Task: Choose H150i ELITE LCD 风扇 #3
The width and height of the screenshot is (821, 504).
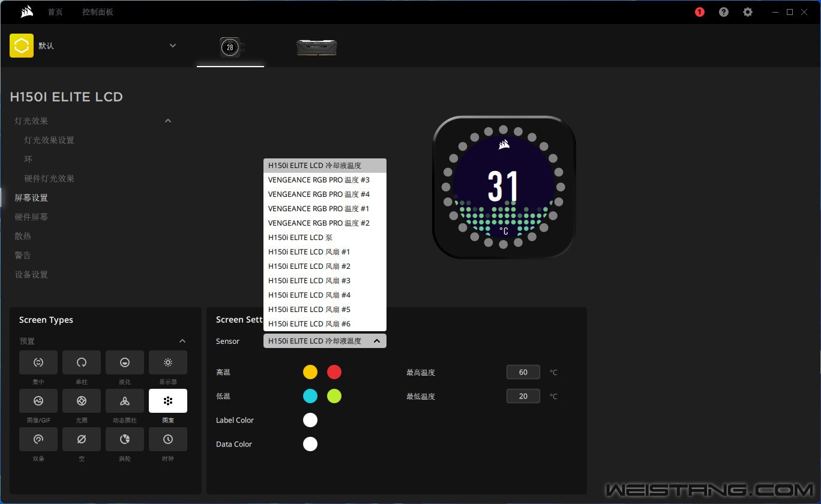Action: coord(325,281)
